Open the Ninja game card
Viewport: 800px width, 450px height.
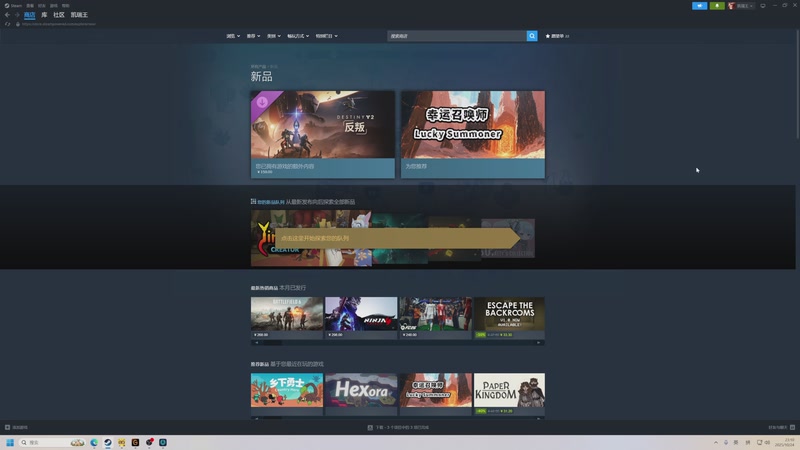(x=361, y=318)
